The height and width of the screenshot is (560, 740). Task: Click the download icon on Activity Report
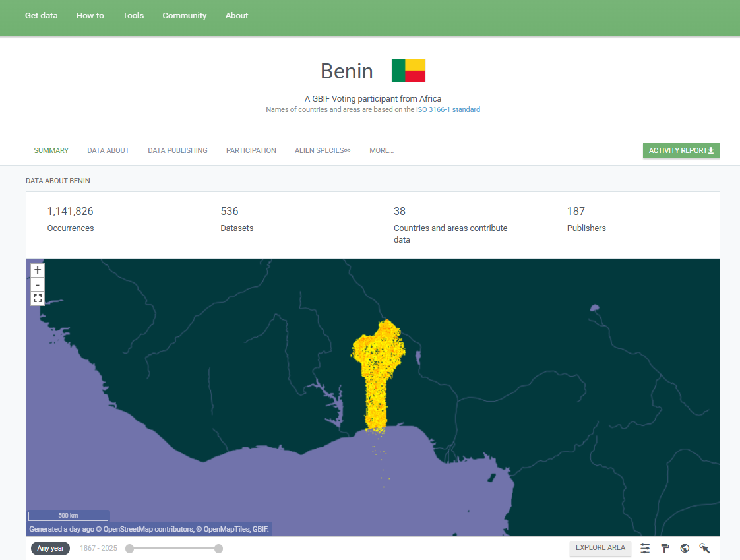[x=712, y=150]
